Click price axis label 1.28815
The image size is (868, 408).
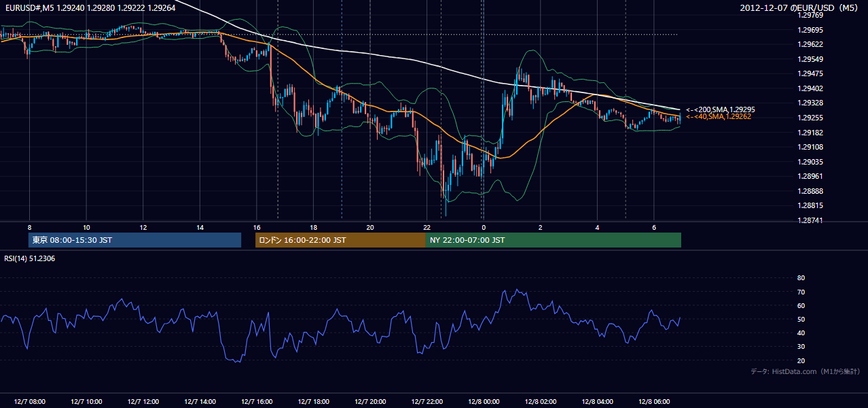click(x=810, y=205)
